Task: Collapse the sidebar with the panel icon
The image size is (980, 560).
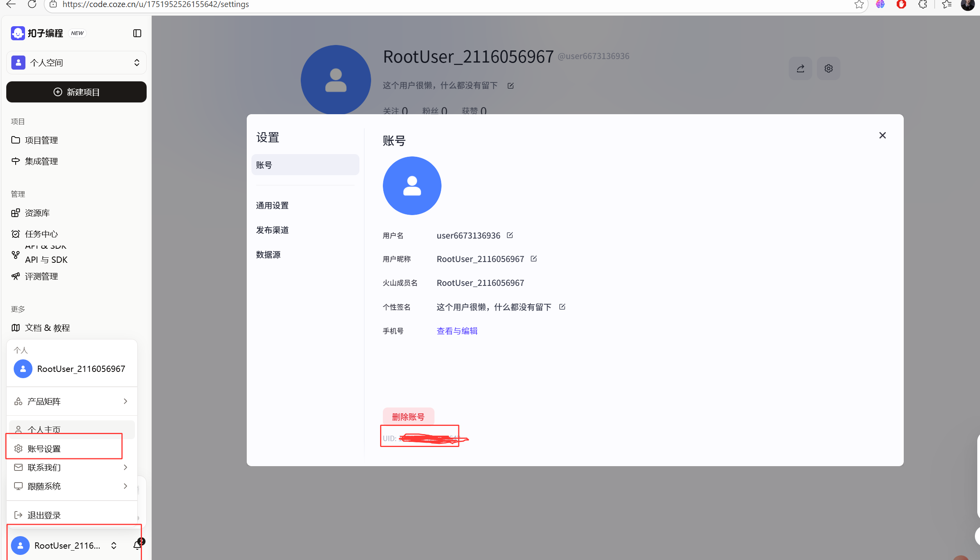Action: point(137,33)
